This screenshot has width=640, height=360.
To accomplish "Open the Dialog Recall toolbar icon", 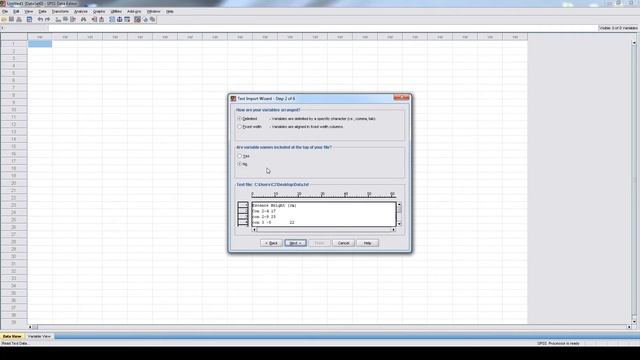I will coord(29,19).
